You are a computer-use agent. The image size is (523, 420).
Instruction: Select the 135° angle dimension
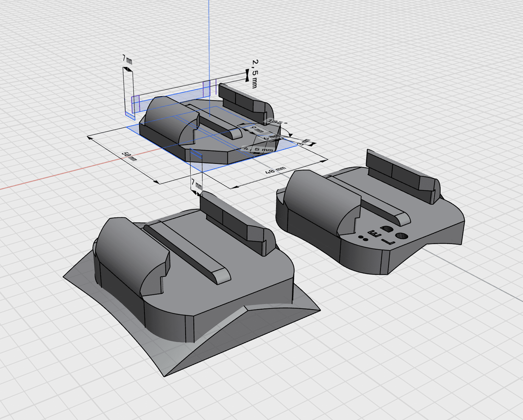tap(277, 122)
